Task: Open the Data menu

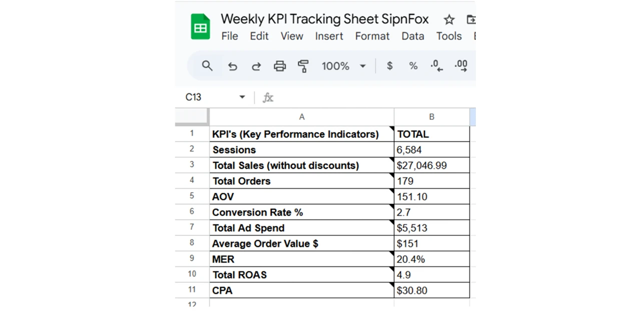Action: point(413,36)
